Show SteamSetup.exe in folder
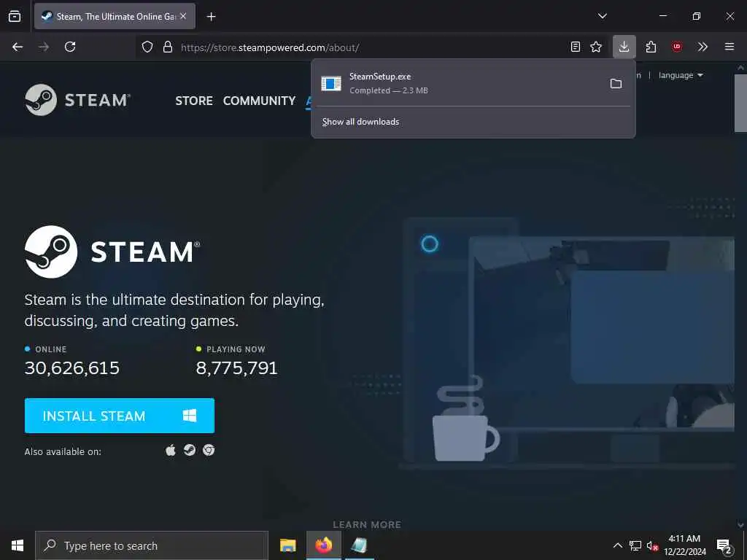 tap(616, 83)
